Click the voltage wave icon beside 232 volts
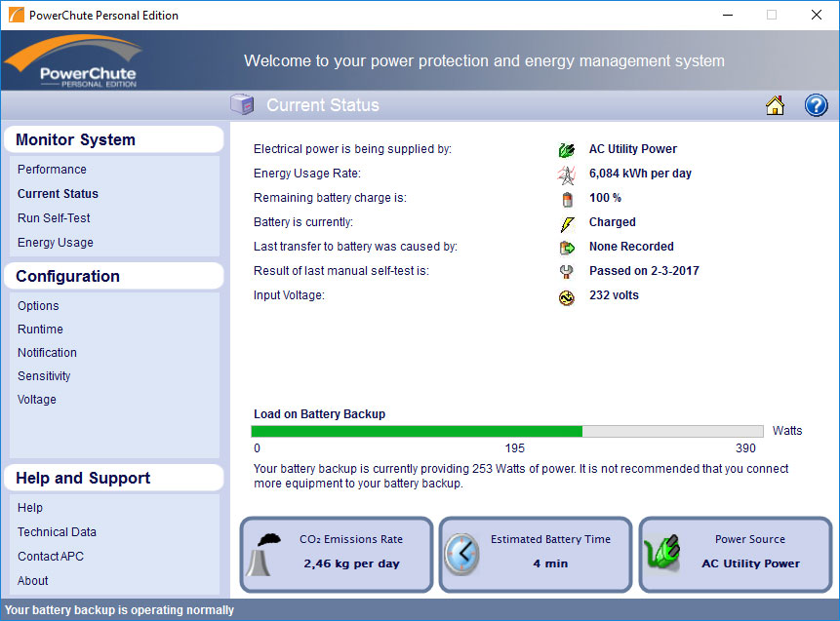 tap(566, 297)
